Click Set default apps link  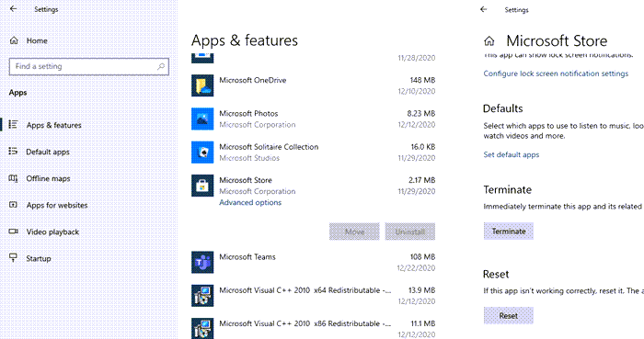coord(512,154)
